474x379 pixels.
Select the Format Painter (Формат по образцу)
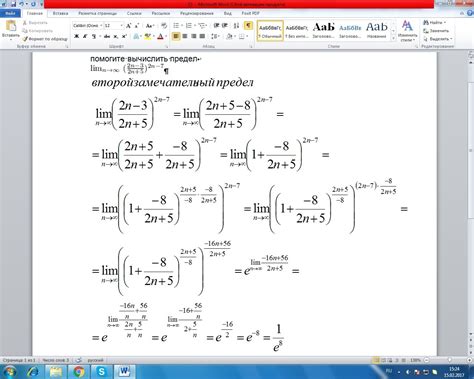(45, 39)
